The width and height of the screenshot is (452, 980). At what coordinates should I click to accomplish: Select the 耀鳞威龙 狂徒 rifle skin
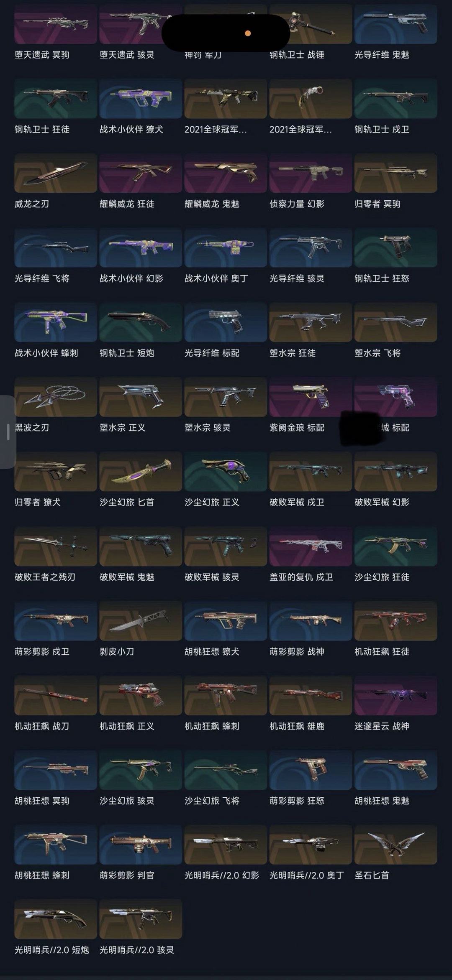[141, 173]
